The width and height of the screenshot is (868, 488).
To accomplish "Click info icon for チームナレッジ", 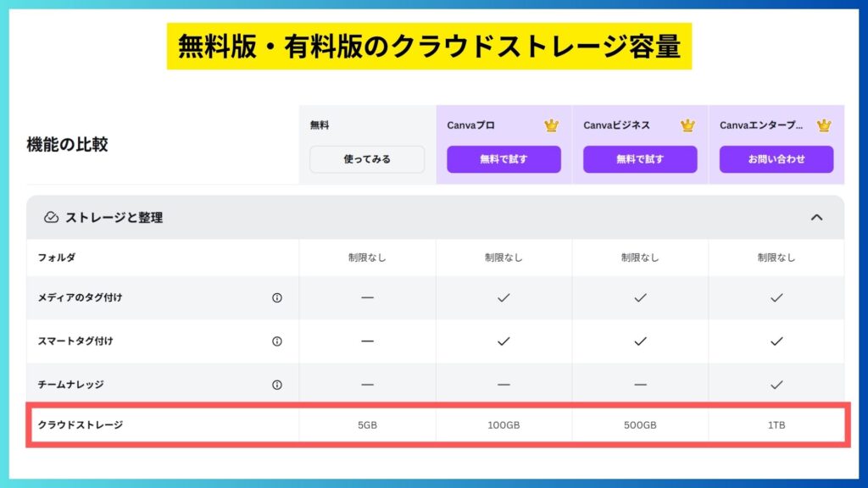I will click(277, 385).
